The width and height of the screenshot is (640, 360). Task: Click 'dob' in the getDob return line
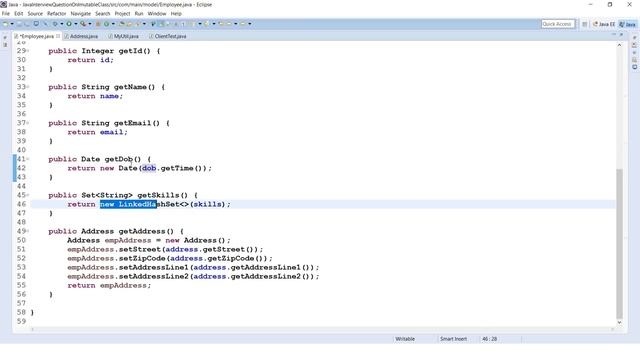(x=149, y=168)
